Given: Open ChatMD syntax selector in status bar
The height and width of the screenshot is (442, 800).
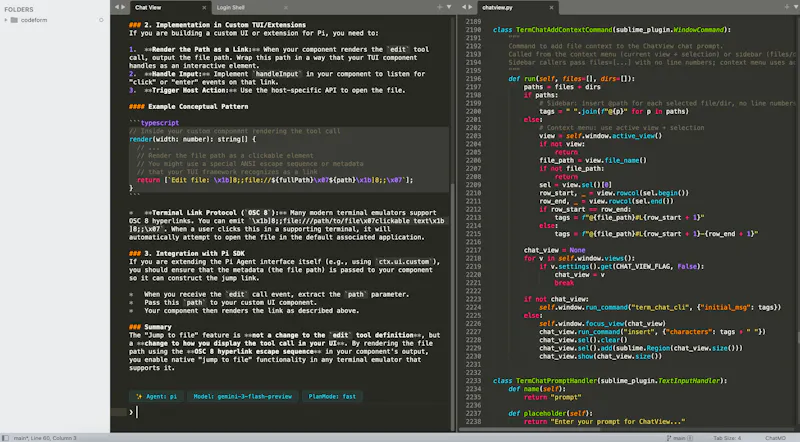Looking at the screenshot, I should click(x=775, y=438).
